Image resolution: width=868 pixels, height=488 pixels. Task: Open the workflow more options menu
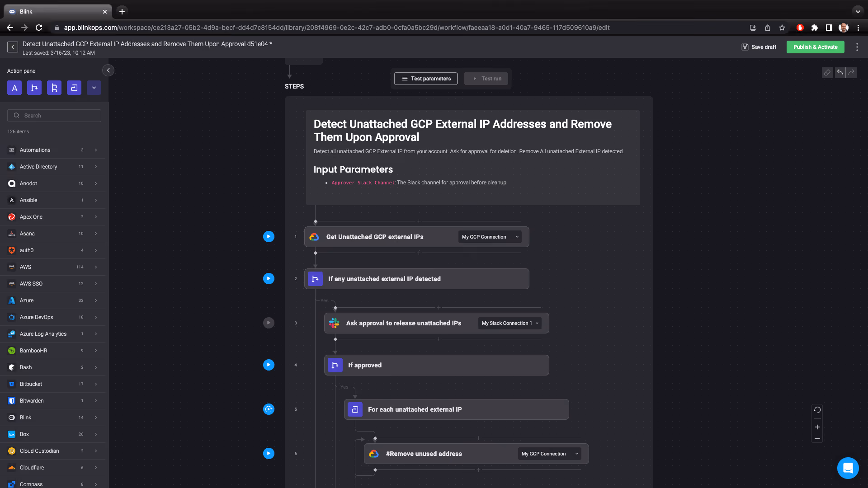(x=857, y=47)
